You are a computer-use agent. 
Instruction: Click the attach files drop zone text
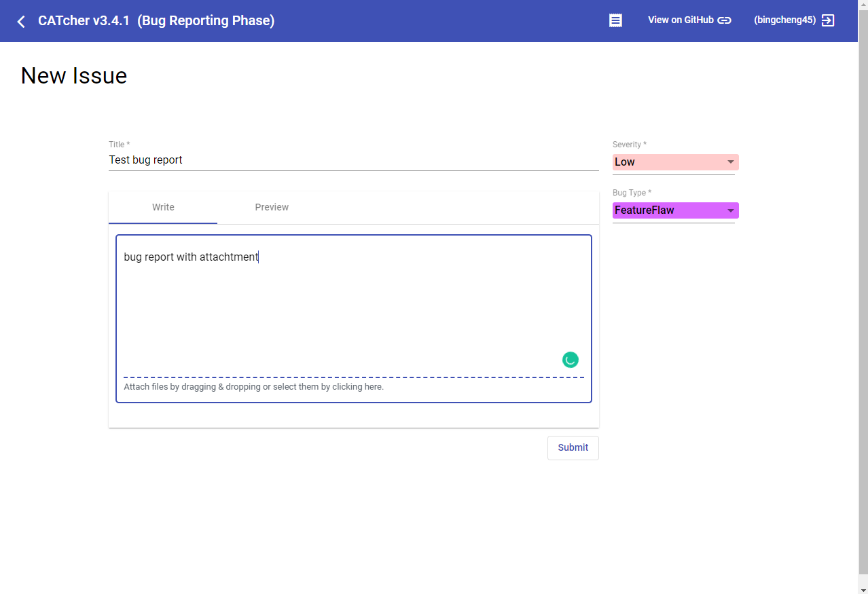pyautogui.click(x=254, y=387)
